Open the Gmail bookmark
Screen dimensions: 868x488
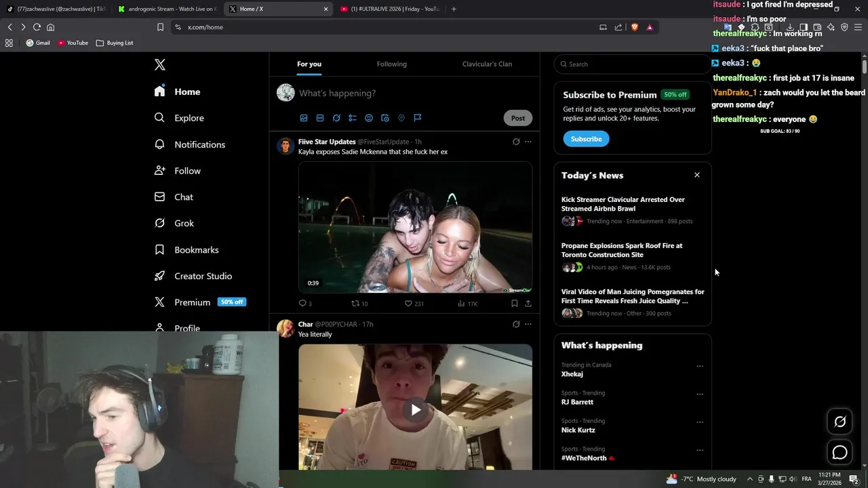coord(38,43)
